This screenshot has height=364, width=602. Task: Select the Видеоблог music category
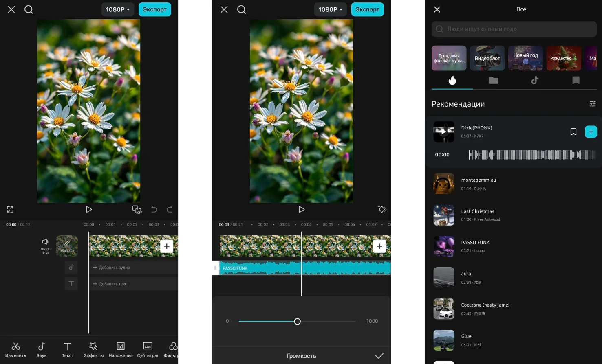(487, 58)
